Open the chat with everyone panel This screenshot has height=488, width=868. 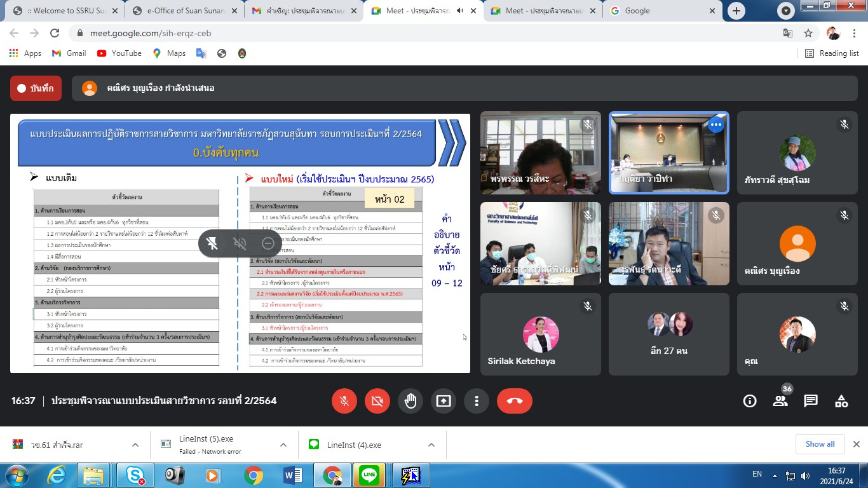[811, 401]
